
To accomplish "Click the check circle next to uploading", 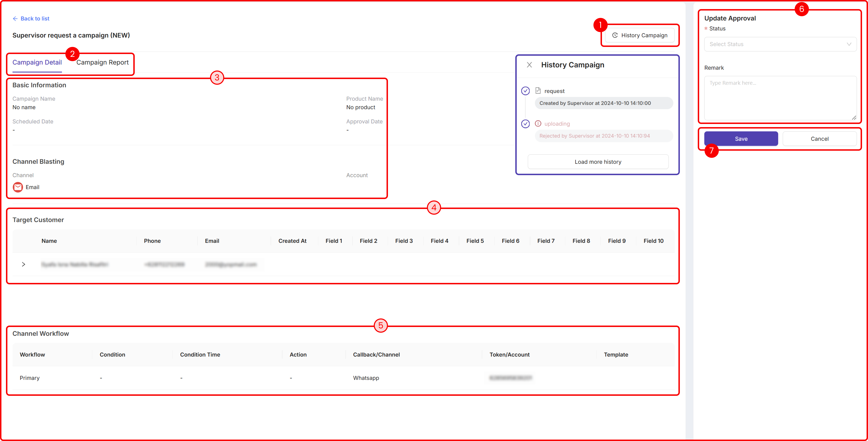I will coord(525,124).
